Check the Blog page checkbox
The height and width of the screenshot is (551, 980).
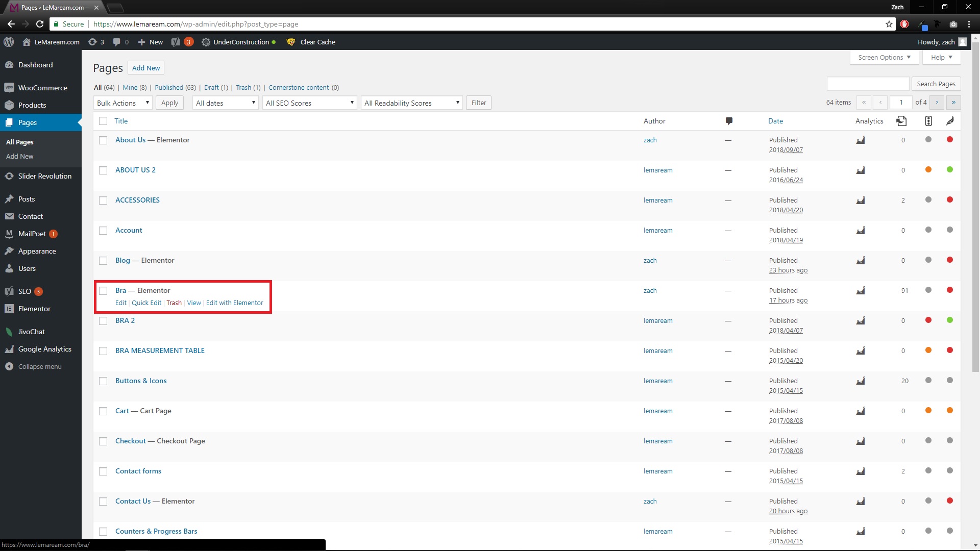103,261
